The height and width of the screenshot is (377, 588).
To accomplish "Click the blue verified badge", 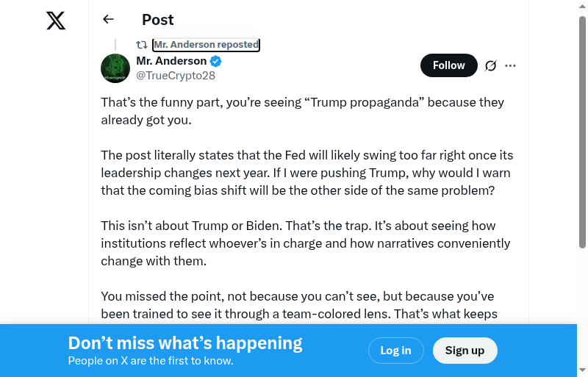I will 216,62.
